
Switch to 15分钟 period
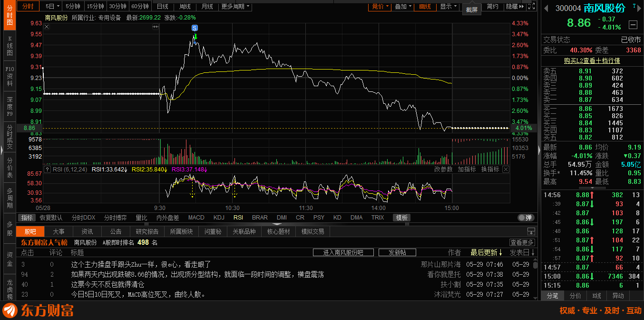click(x=96, y=7)
